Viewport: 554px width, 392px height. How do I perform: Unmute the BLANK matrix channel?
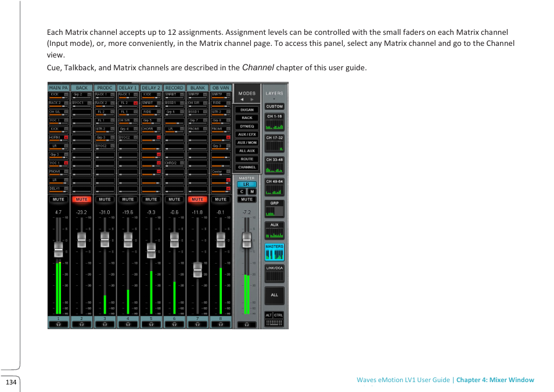[197, 199]
